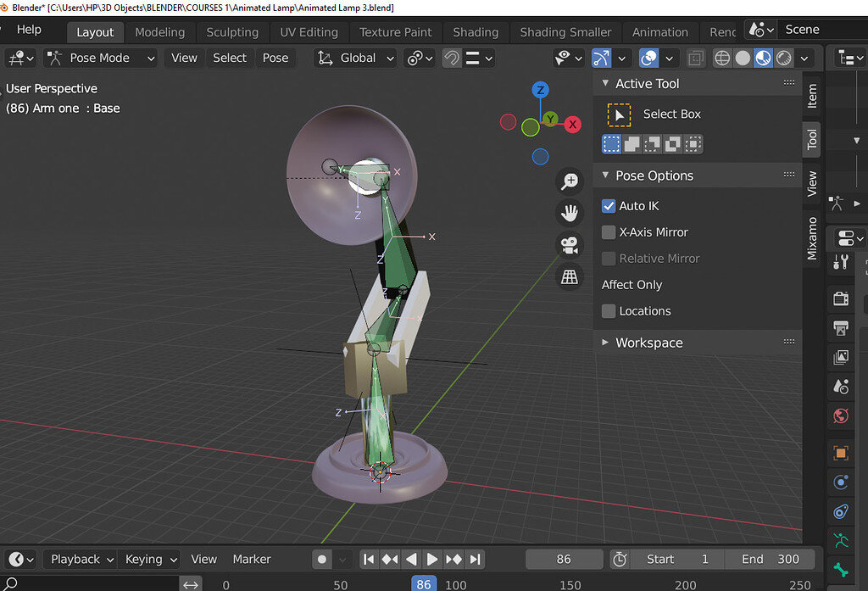Image resolution: width=868 pixels, height=591 pixels.
Task: Switch to the Animation workspace tab
Action: [x=660, y=31]
